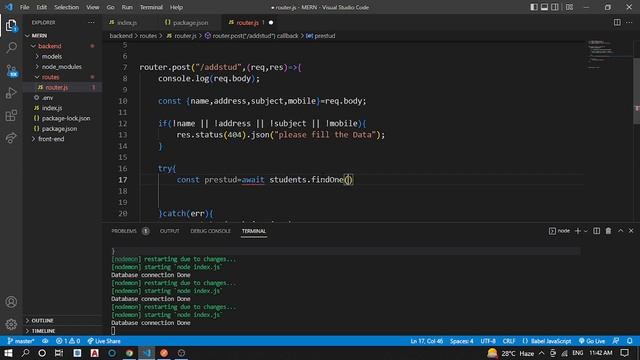Split the editor to the right
The width and height of the screenshot is (640, 360).
pyautogui.click(x=617, y=22)
